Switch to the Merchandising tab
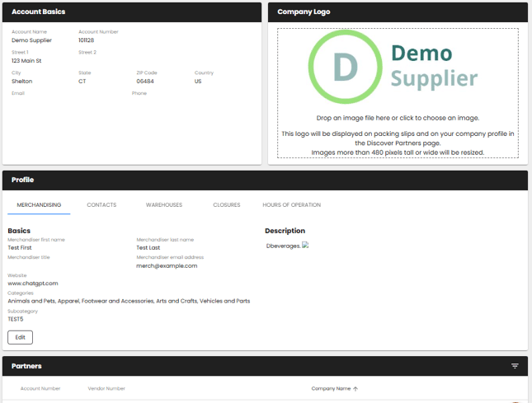The height and width of the screenshot is (403, 532). (39, 204)
